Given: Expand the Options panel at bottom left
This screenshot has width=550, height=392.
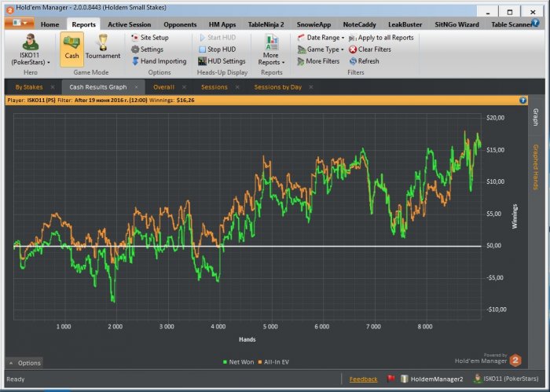Looking at the screenshot, I should coord(24,363).
